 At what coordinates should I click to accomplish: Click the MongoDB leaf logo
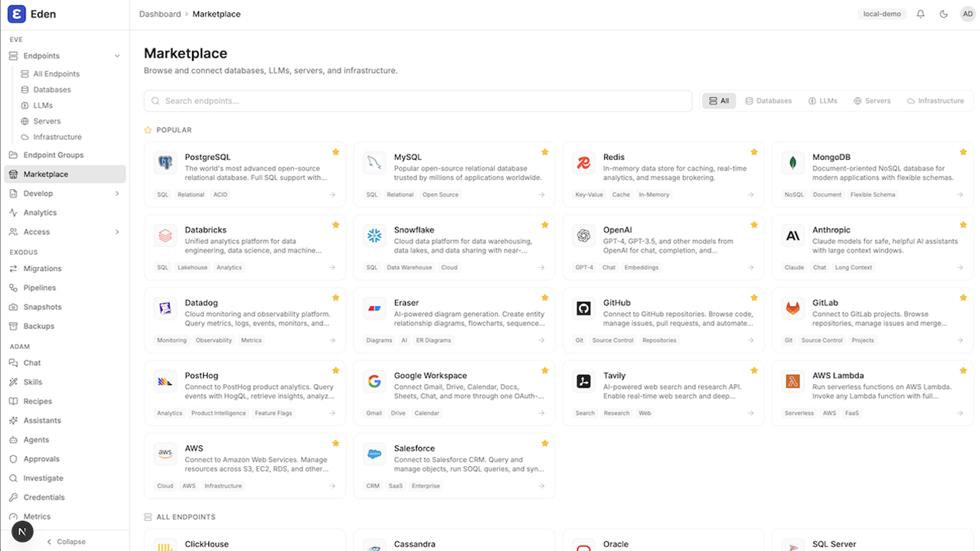pyautogui.click(x=792, y=163)
